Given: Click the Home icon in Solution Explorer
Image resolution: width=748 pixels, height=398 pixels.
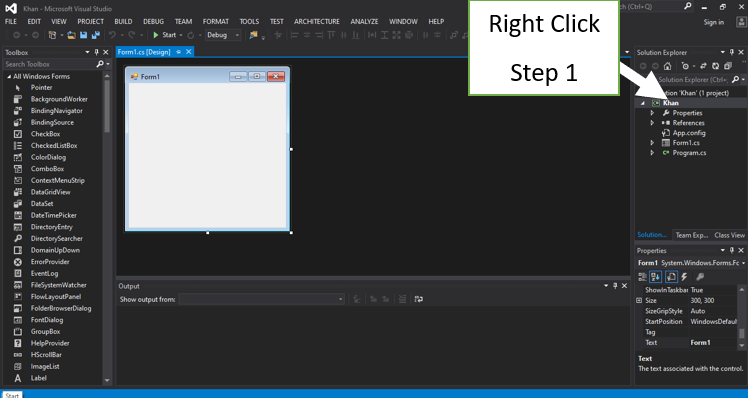Looking at the screenshot, I should [667, 66].
